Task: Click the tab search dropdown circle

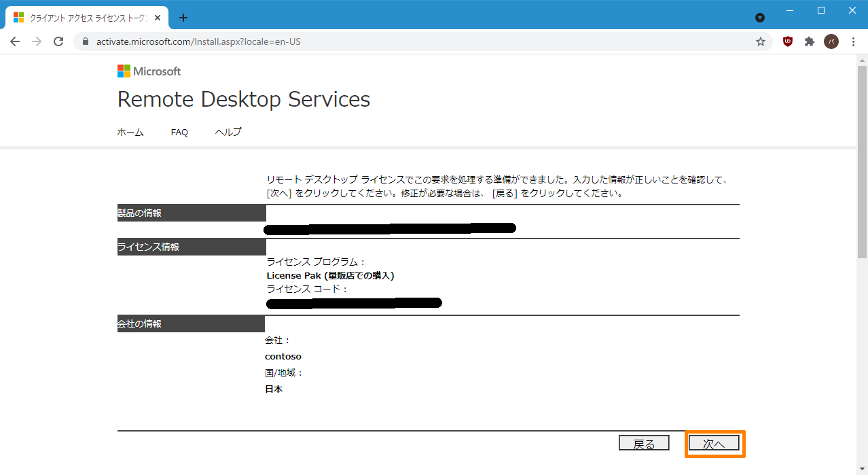Action: [x=760, y=18]
